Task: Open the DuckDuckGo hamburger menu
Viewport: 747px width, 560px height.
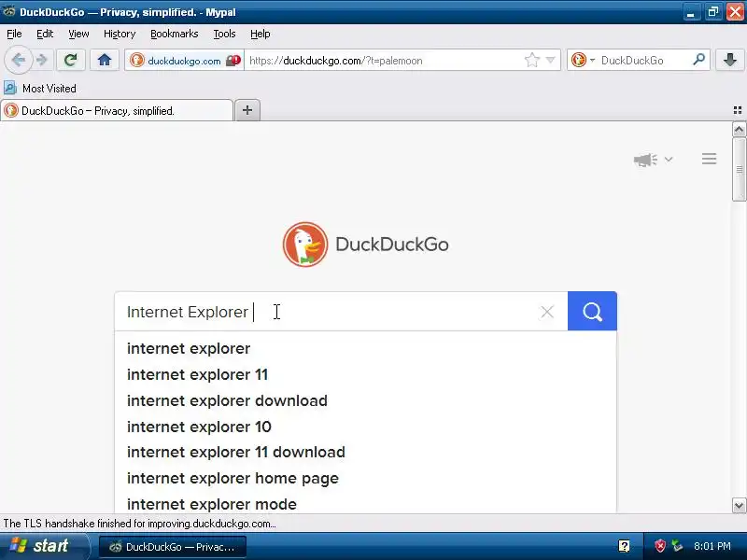Action: point(709,159)
